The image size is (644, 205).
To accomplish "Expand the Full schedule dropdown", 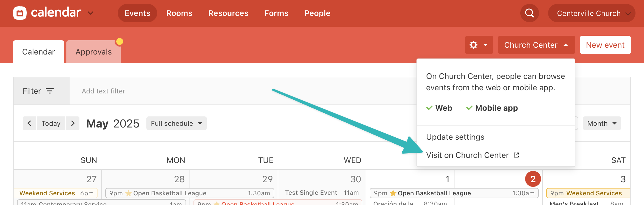I will (x=176, y=123).
